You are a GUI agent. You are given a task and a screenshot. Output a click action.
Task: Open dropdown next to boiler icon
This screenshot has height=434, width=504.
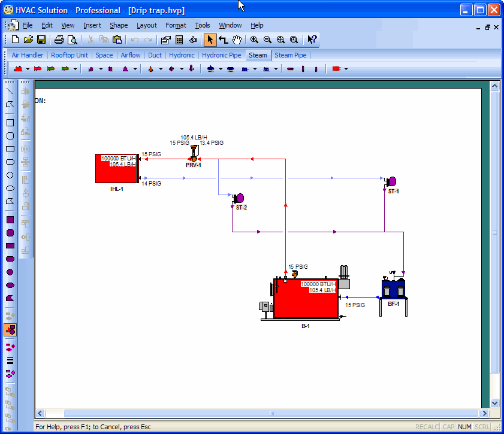click(28, 69)
